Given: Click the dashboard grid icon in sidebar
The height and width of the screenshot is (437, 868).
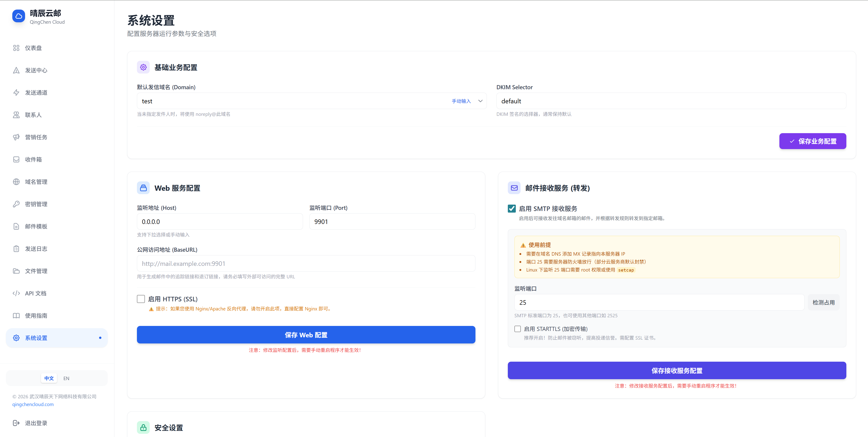Looking at the screenshot, I should 16,48.
